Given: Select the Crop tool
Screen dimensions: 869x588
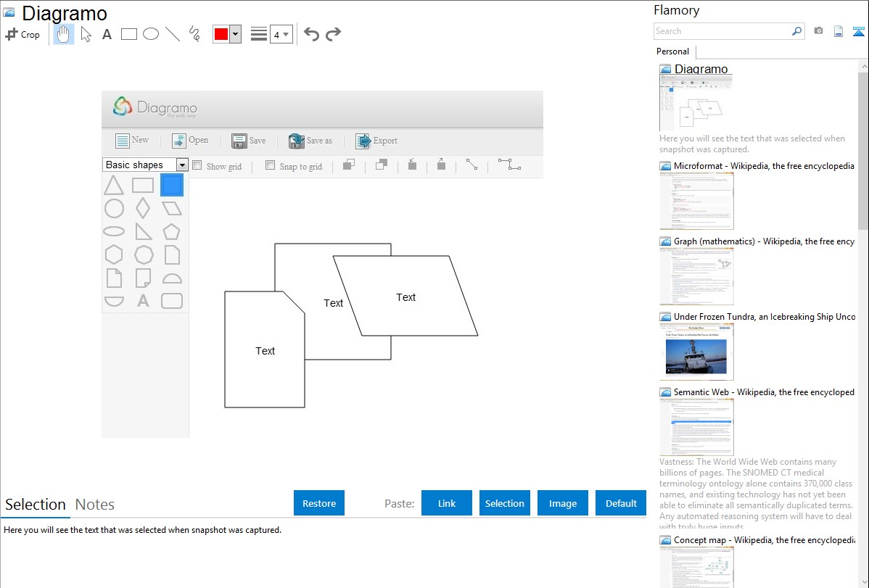Looking at the screenshot, I should (x=22, y=34).
